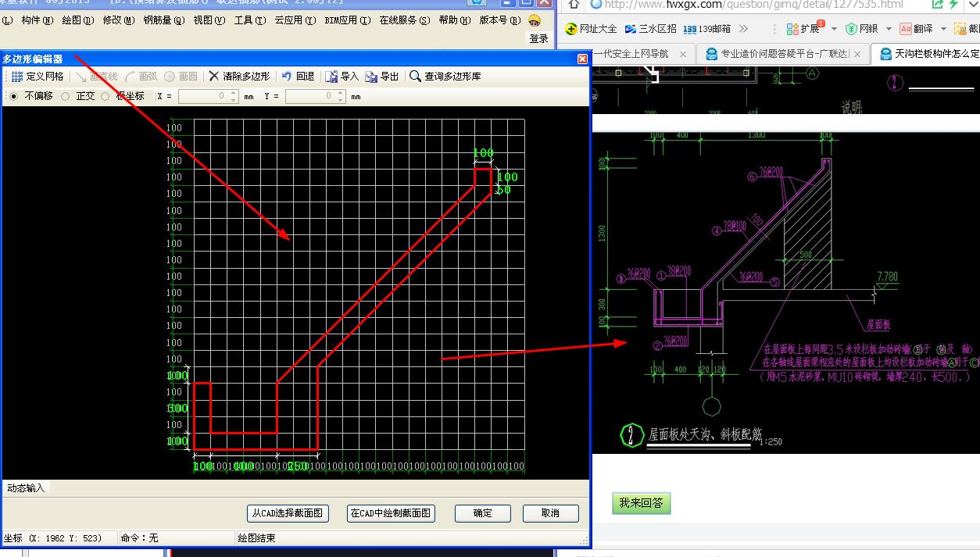The image size is (980, 557).
Task: Open the 版本号(B) menu
Action: point(500,20)
